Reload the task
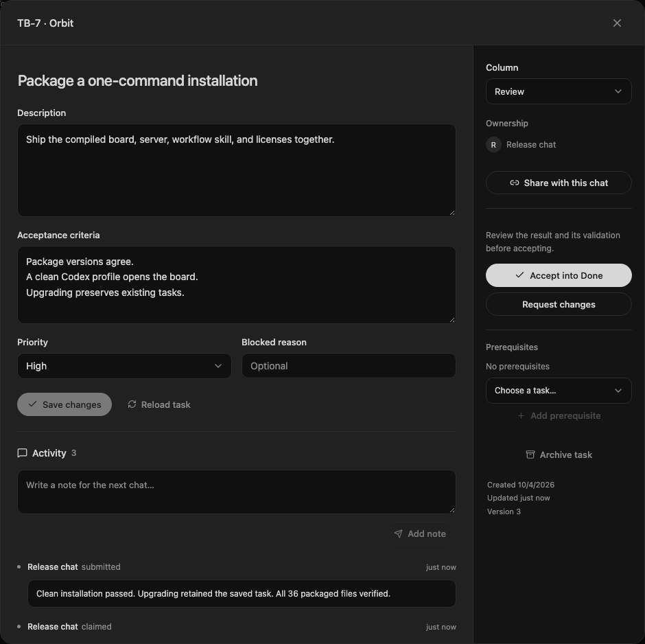The height and width of the screenshot is (644, 645). (159, 404)
